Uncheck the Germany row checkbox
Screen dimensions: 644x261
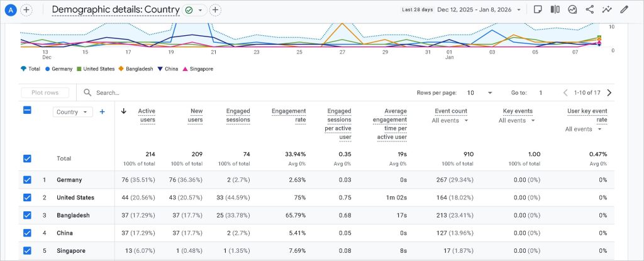coord(27,180)
